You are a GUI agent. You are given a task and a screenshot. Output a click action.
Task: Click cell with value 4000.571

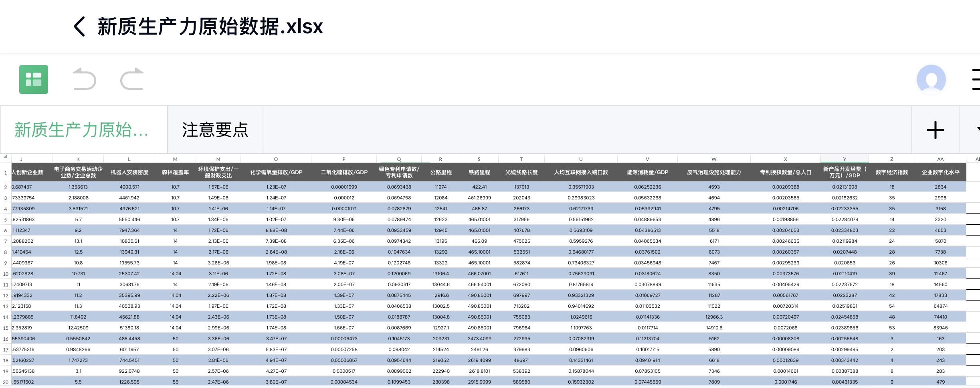pyautogui.click(x=129, y=187)
